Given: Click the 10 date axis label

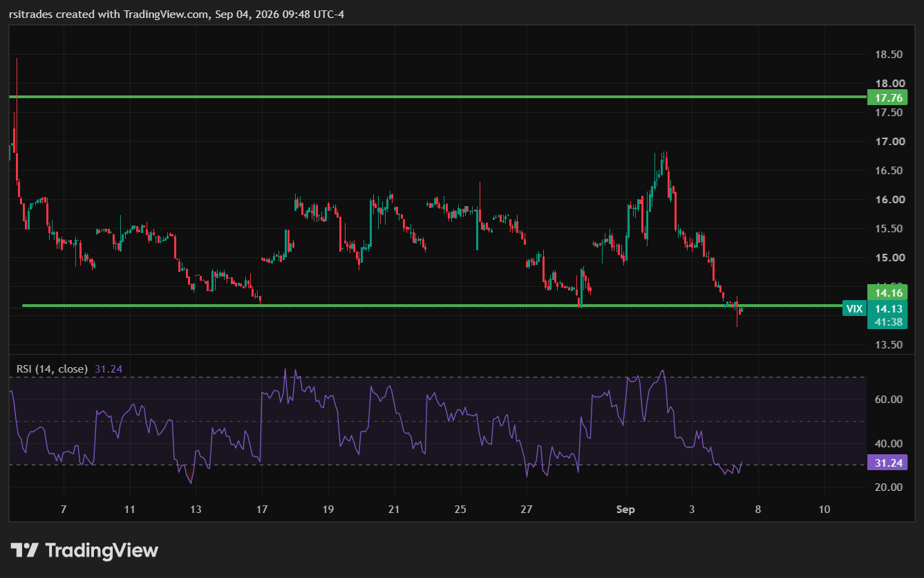Looking at the screenshot, I should [824, 510].
